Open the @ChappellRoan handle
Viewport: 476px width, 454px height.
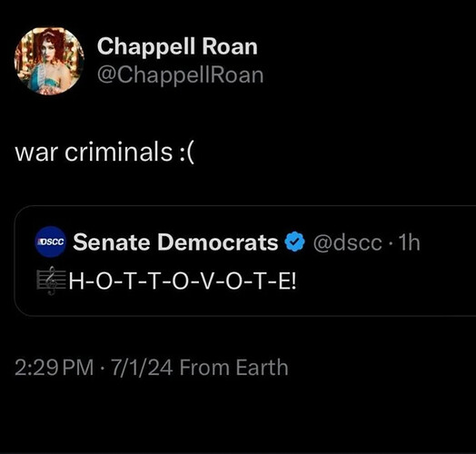click(x=181, y=75)
